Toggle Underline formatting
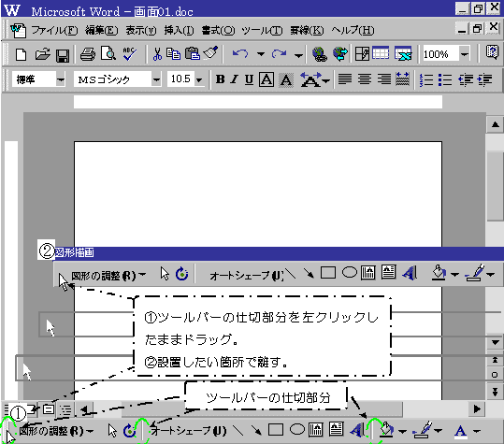This screenshot has height=444, width=504. click(249, 79)
